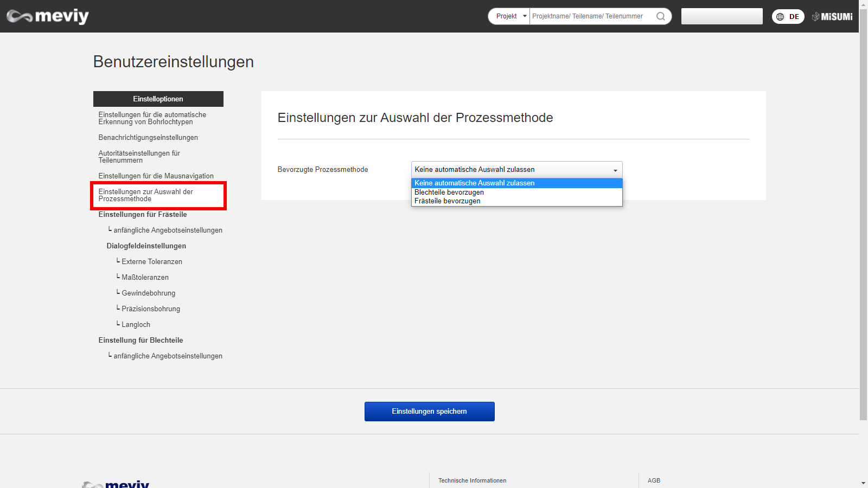This screenshot has width=868, height=488.
Task: Choose Keine automatische Auswahl zulassen option
Action: pyautogui.click(x=516, y=183)
